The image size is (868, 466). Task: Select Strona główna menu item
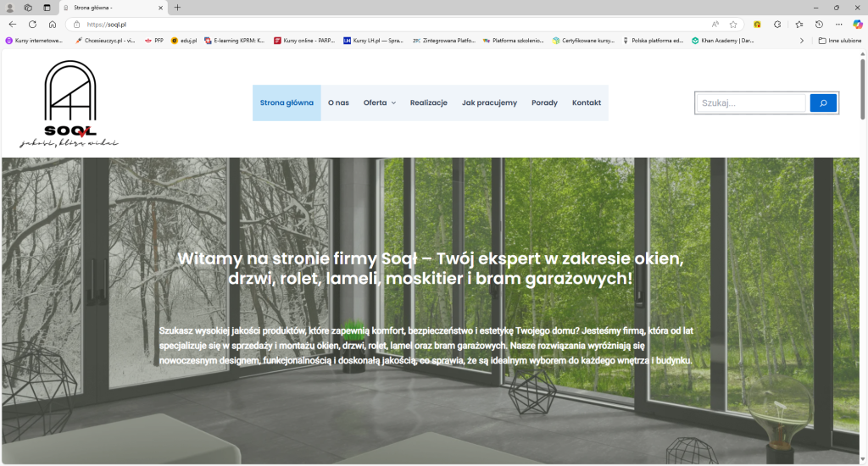click(x=287, y=103)
